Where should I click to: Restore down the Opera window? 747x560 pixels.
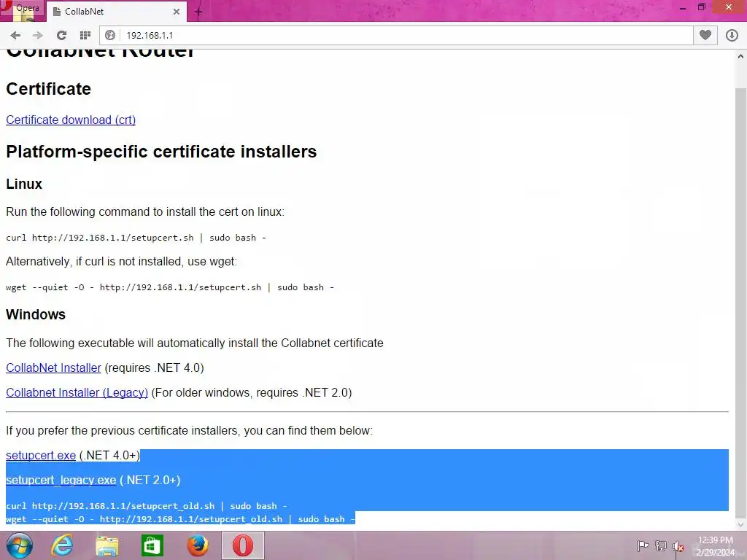coord(701,7)
